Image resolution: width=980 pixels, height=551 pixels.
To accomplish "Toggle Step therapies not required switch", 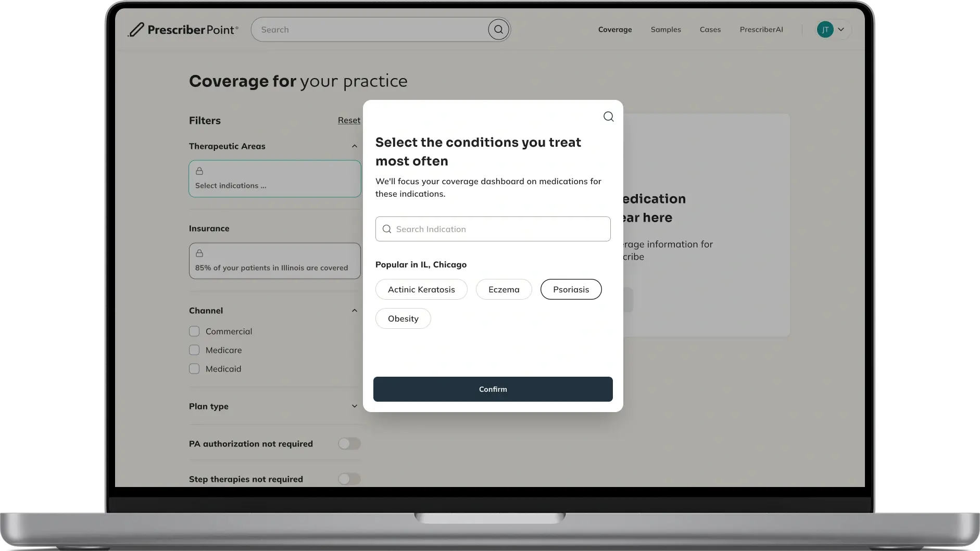I will click(349, 479).
